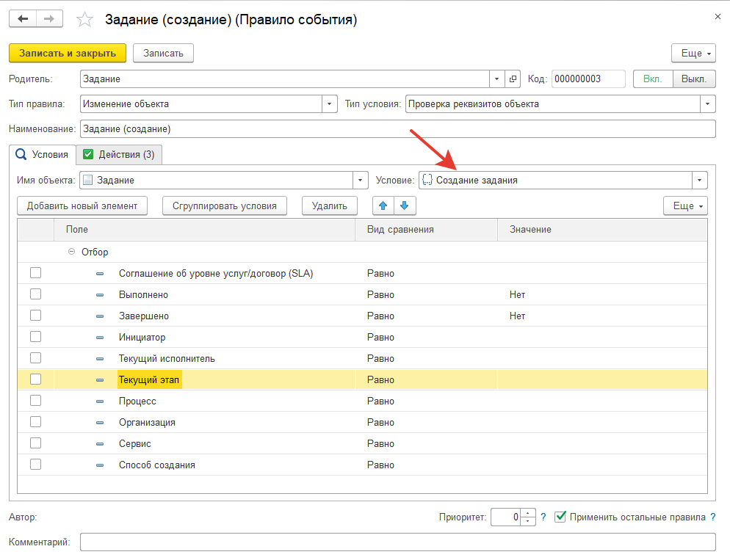The height and width of the screenshot is (560, 730).
Task: Turn the rule off with Выкл.
Action: coord(694,79)
